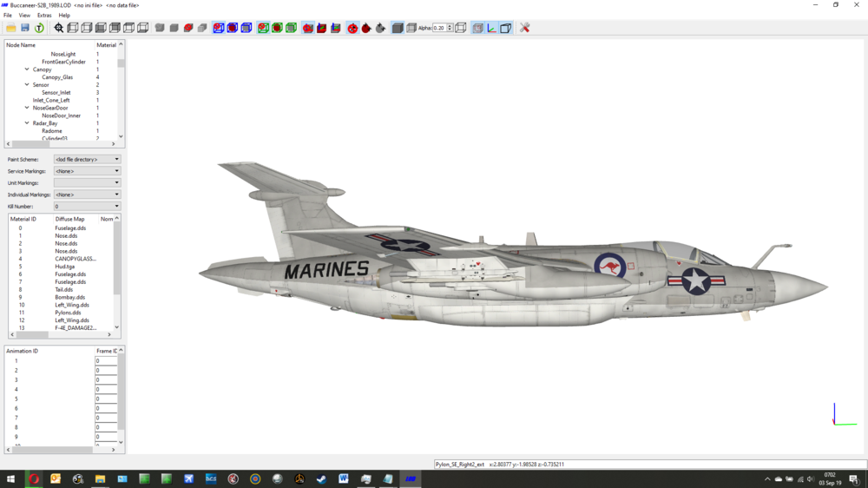Toggle the coordinate axes display icon
Screen dimensions: 868x488
[x=491, y=28]
